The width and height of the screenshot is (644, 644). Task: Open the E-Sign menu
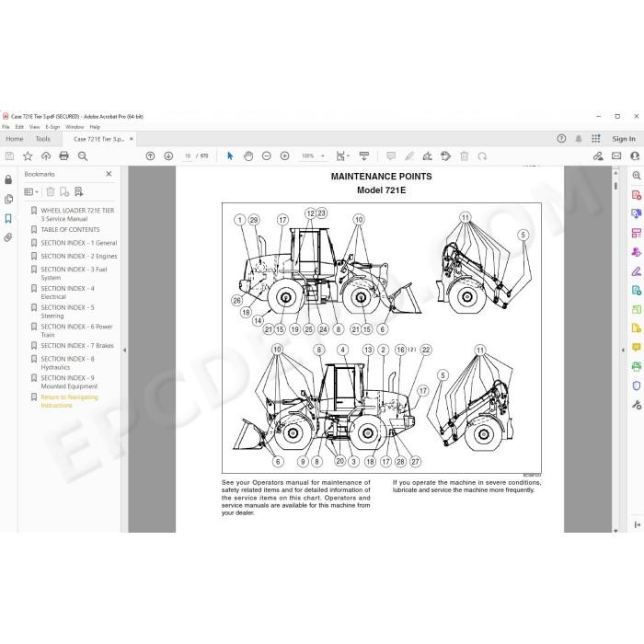[52, 127]
